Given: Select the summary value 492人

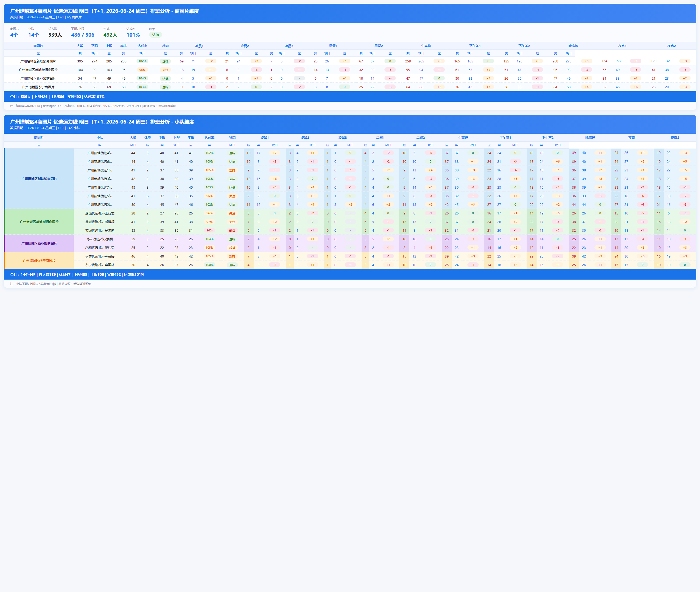Looking at the screenshot, I should pyautogui.click(x=110, y=35).
